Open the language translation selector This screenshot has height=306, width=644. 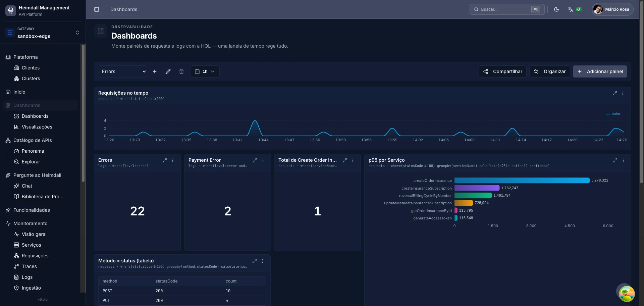pos(574,9)
